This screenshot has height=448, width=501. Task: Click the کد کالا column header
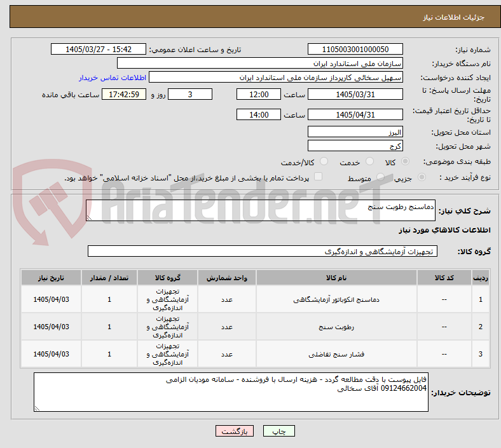tap(444, 278)
